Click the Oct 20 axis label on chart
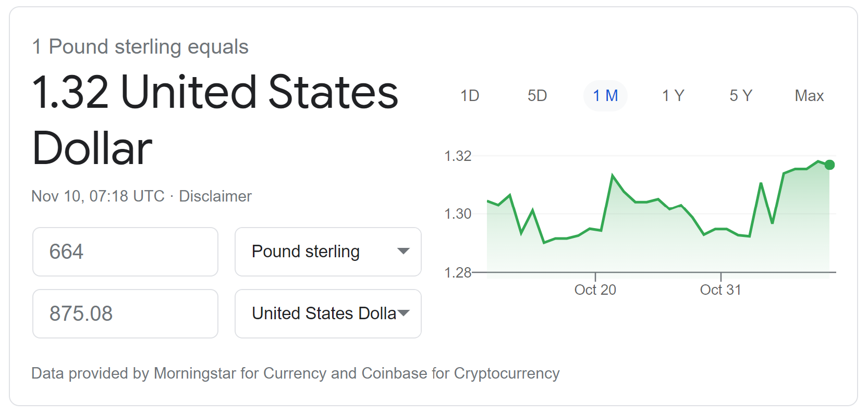 click(594, 290)
